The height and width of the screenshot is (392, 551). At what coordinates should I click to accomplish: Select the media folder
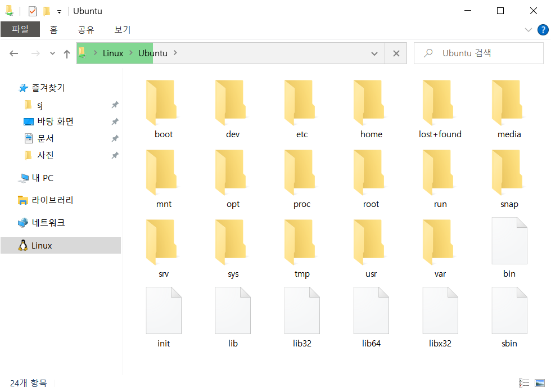(509, 109)
